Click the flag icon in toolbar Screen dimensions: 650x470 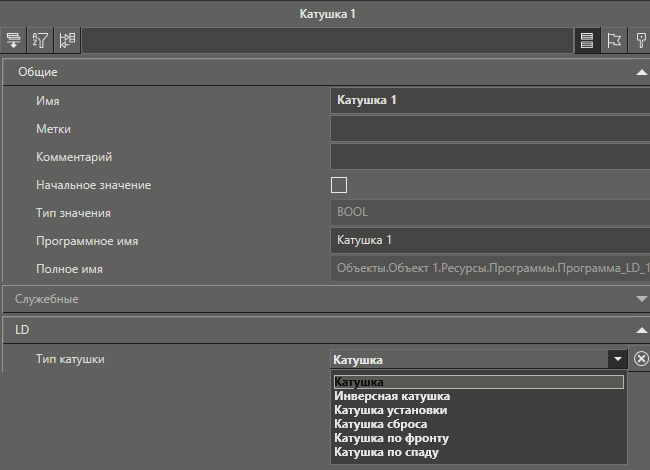click(615, 41)
